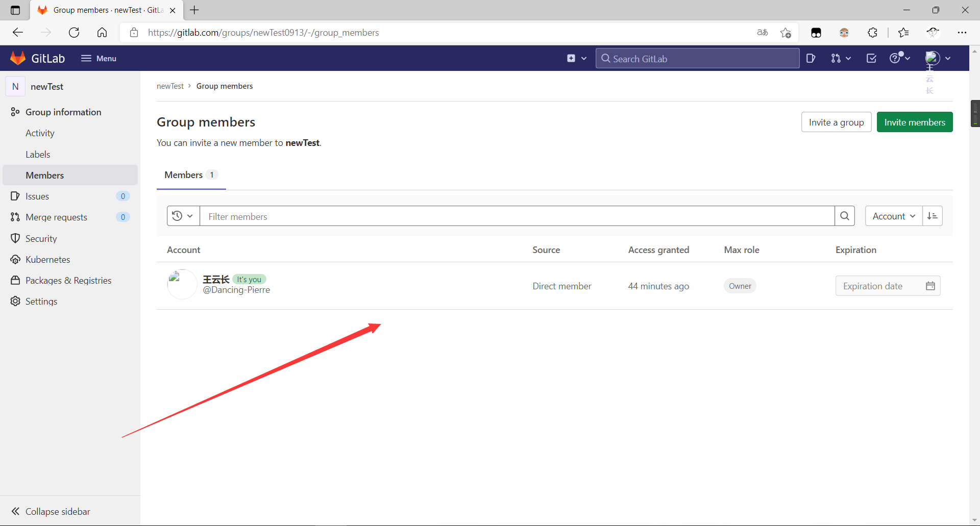Focus the Filter members field
The height and width of the screenshot is (526, 980).
[x=517, y=216]
